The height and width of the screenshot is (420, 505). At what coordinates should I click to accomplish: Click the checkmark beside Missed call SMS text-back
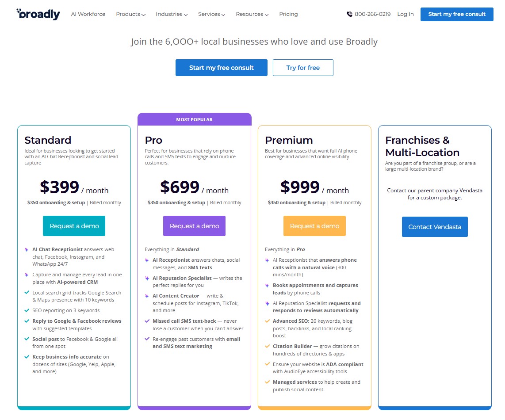coord(146,321)
